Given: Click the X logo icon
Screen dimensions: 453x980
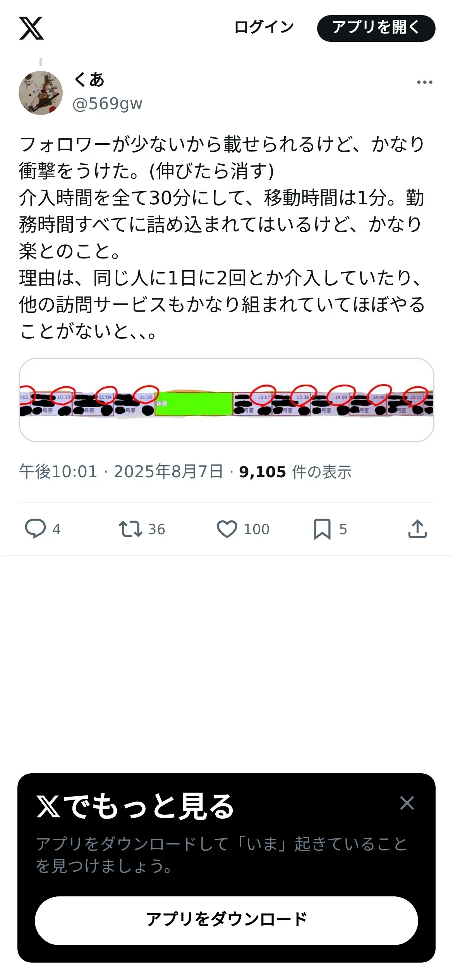Looking at the screenshot, I should [31, 28].
